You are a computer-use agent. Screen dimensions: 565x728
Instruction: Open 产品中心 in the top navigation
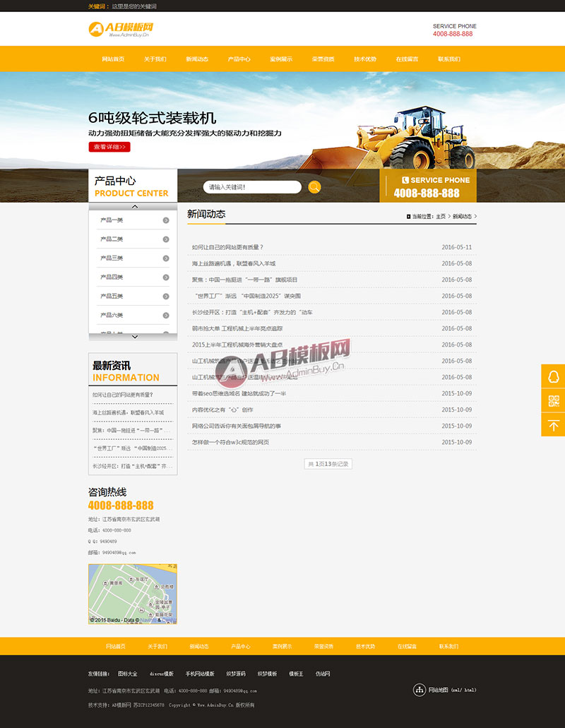click(x=239, y=59)
